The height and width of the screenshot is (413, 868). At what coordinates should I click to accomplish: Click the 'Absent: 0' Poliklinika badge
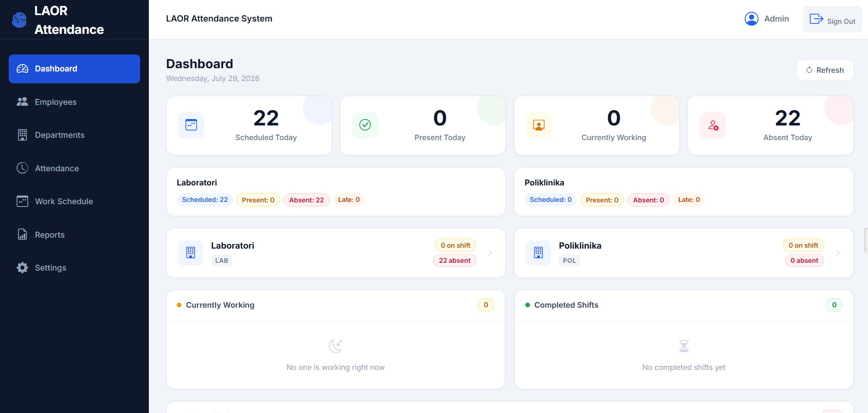point(649,200)
